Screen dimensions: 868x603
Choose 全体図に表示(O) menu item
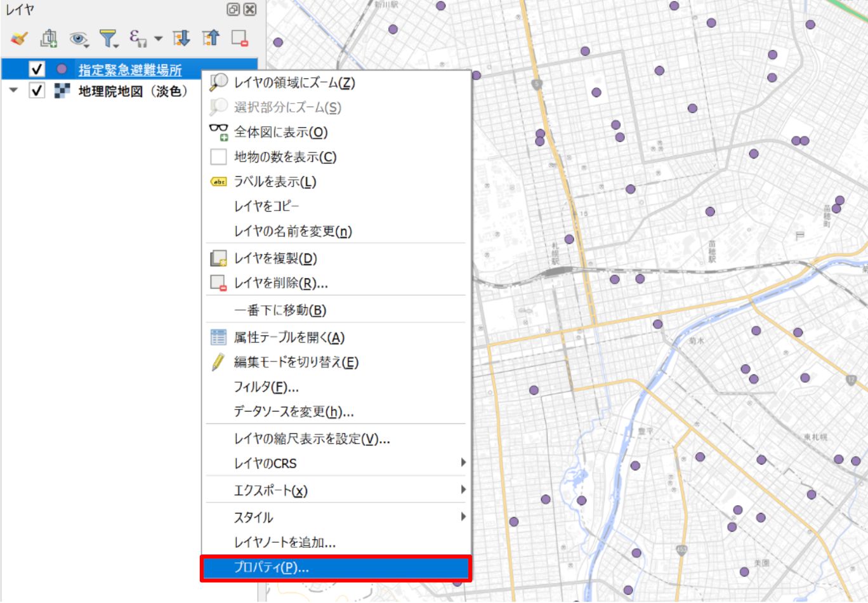(336, 132)
